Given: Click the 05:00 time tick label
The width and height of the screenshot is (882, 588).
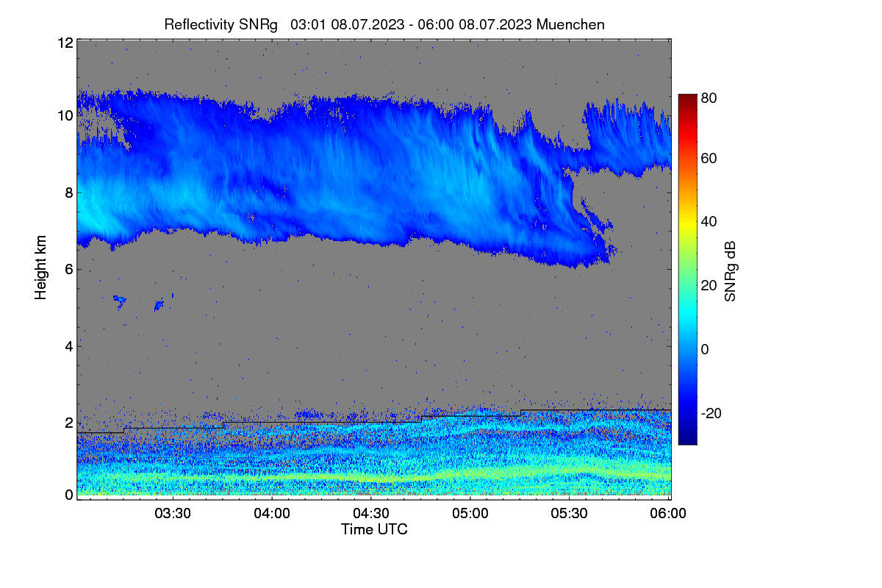Looking at the screenshot, I should [x=471, y=514].
